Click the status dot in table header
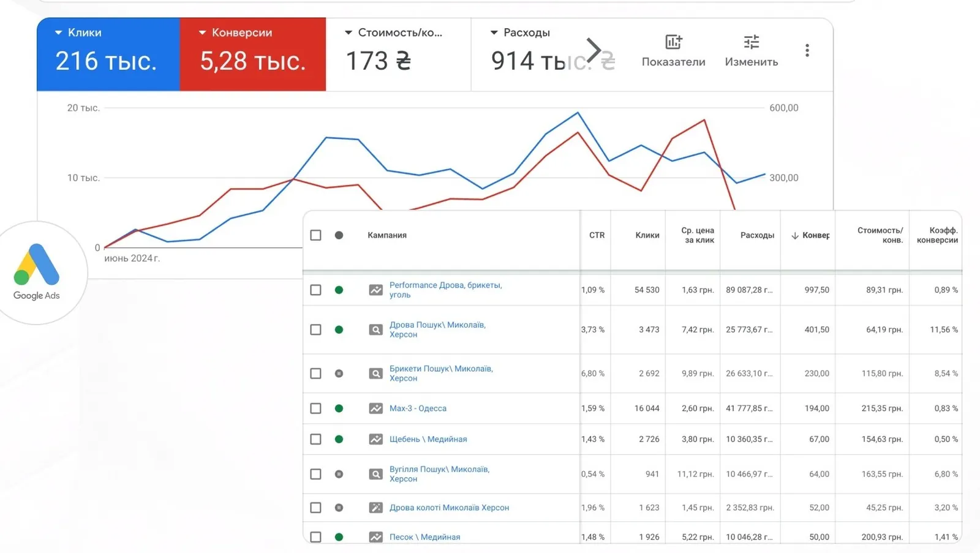The width and height of the screenshot is (980, 553). [x=339, y=235]
